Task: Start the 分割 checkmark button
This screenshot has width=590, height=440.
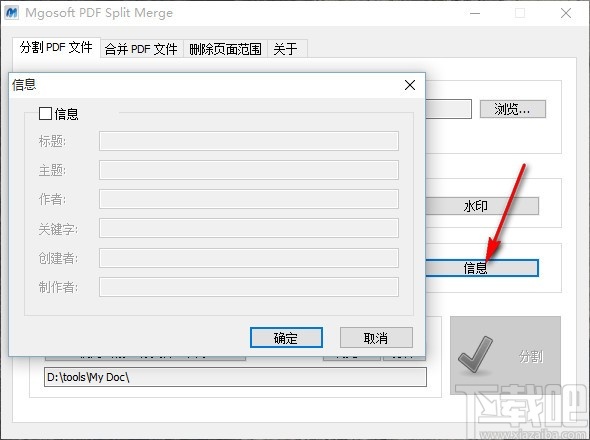Action: point(505,355)
